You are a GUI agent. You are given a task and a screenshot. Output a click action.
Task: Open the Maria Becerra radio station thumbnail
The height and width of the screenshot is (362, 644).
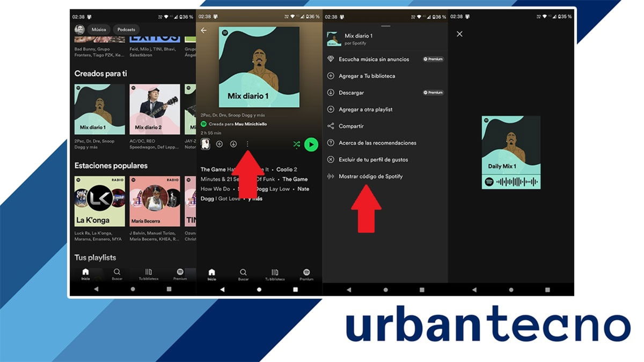point(155,200)
